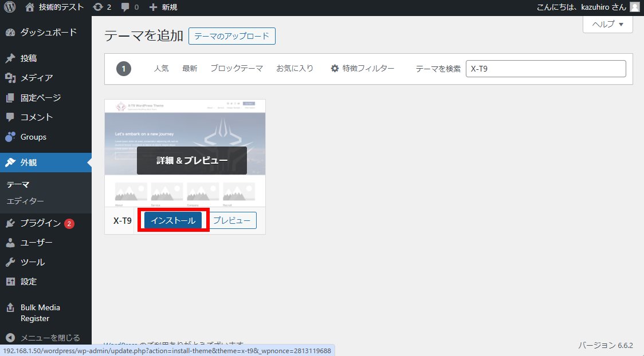The width and height of the screenshot is (644, 356).
Task: Select the お気に入り filter tab
Action: point(294,69)
